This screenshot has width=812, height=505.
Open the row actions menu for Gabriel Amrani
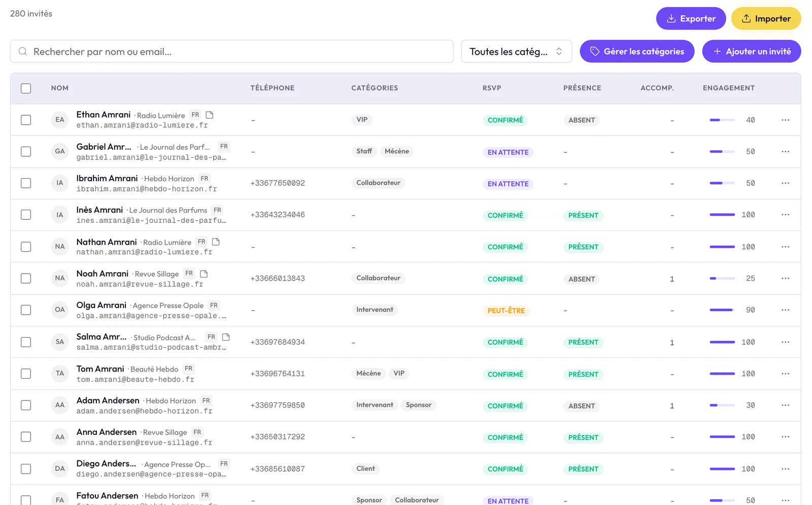click(786, 152)
